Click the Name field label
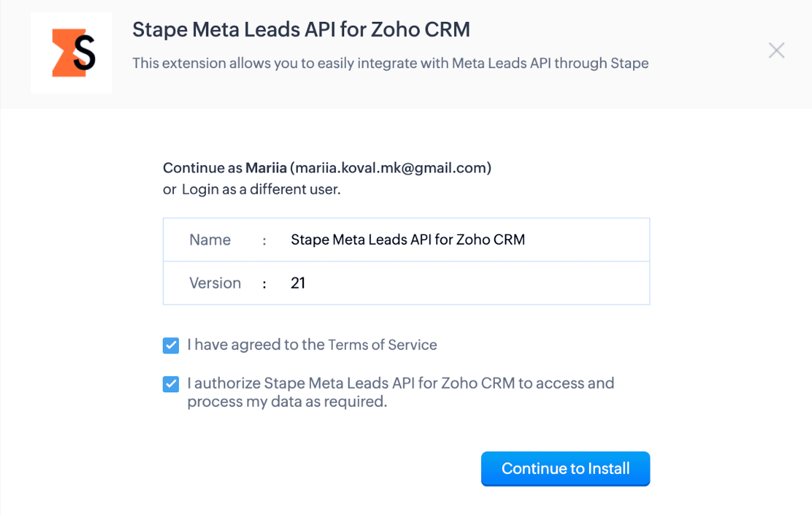The image size is (812, 515). 210,240
